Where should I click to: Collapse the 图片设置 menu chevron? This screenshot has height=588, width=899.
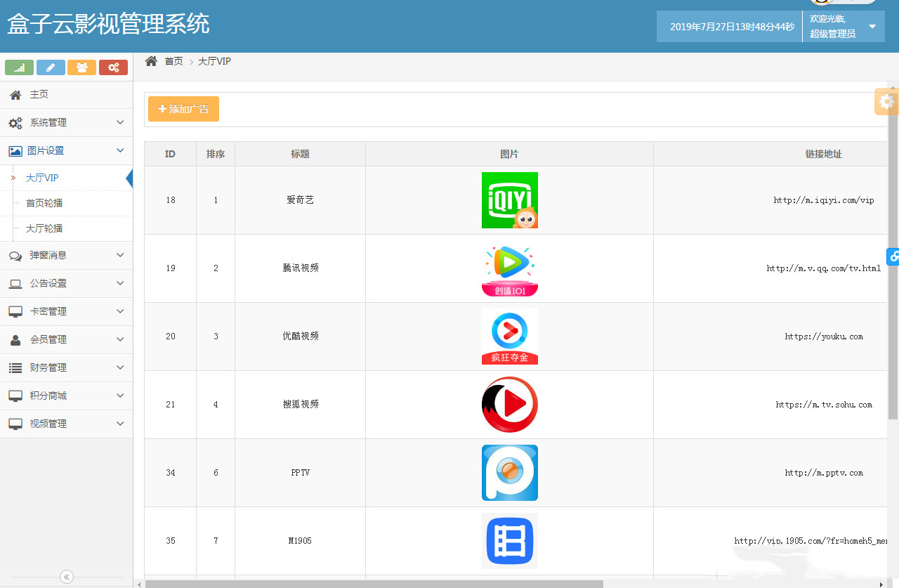120,150
